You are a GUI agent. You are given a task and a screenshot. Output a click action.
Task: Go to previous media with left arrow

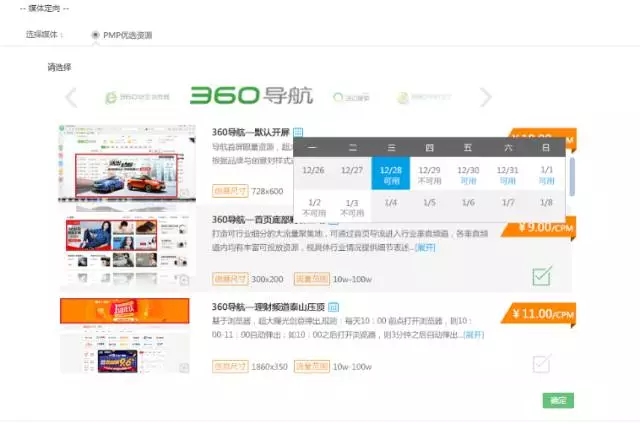(71, 98)
